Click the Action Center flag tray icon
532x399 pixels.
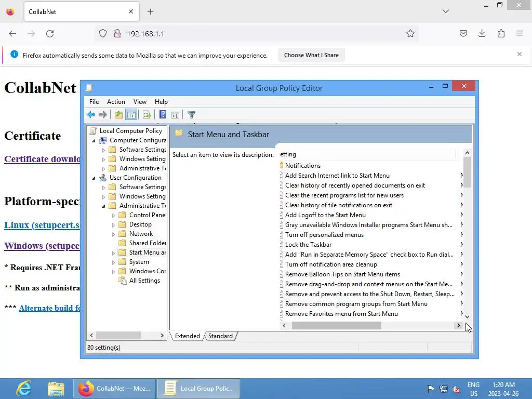(431, 389)
